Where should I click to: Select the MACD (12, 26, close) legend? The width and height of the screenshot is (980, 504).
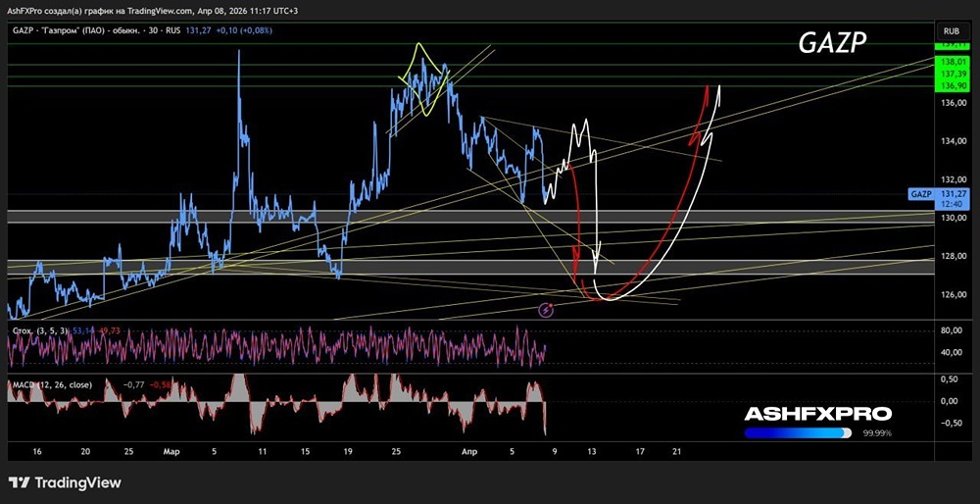point(52,385)
